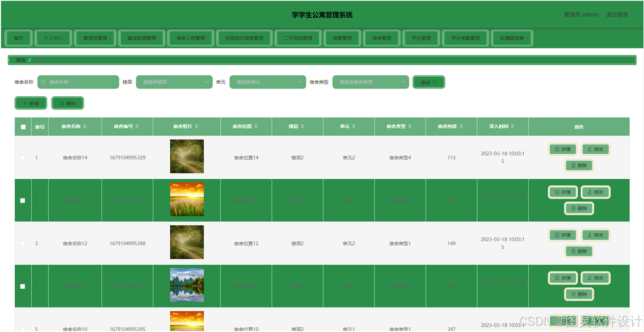The width and height of the screenshot is (644, 332).
Task: Click sort arrows beside 宿舍位置 header
Action: [256, 127]
